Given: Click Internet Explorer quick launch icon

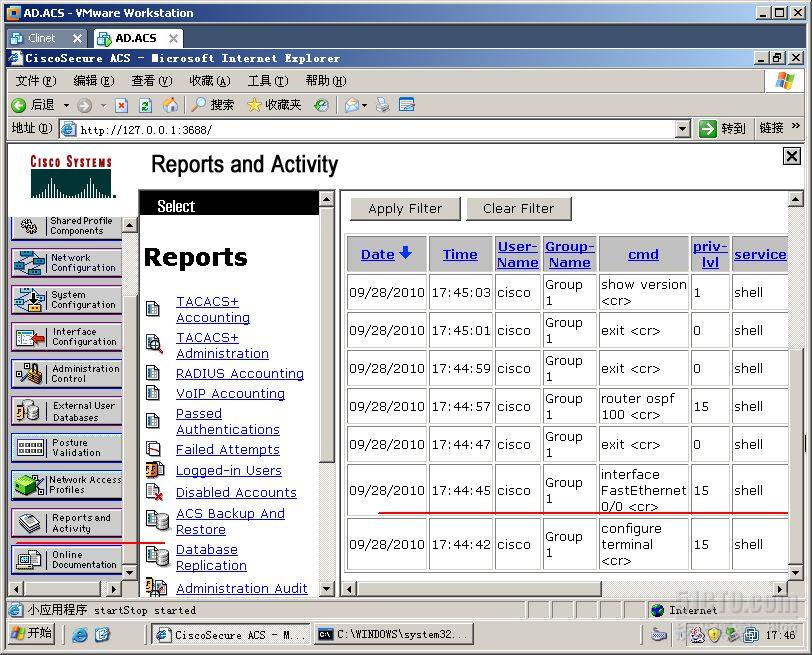Looking at the screenshot, I should (x=80, y=634).
